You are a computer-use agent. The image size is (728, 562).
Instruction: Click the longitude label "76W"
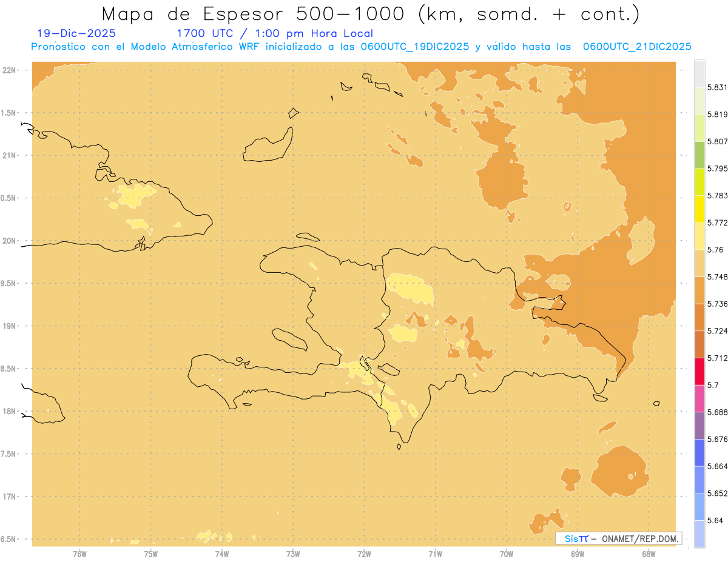pyautogui.click(x=79, y=554)
